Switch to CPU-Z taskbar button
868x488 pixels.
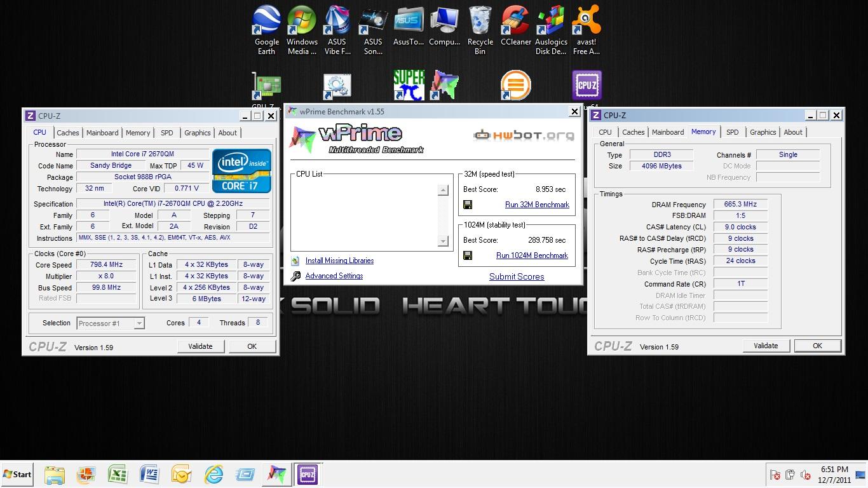coord(308,475)
